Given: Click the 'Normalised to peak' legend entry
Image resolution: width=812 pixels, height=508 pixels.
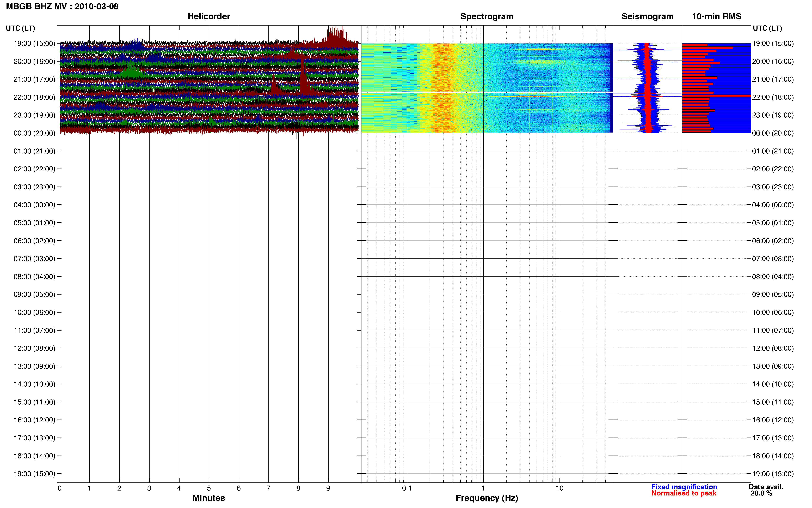Looking at the screenshot, I should tap(684, 493).
